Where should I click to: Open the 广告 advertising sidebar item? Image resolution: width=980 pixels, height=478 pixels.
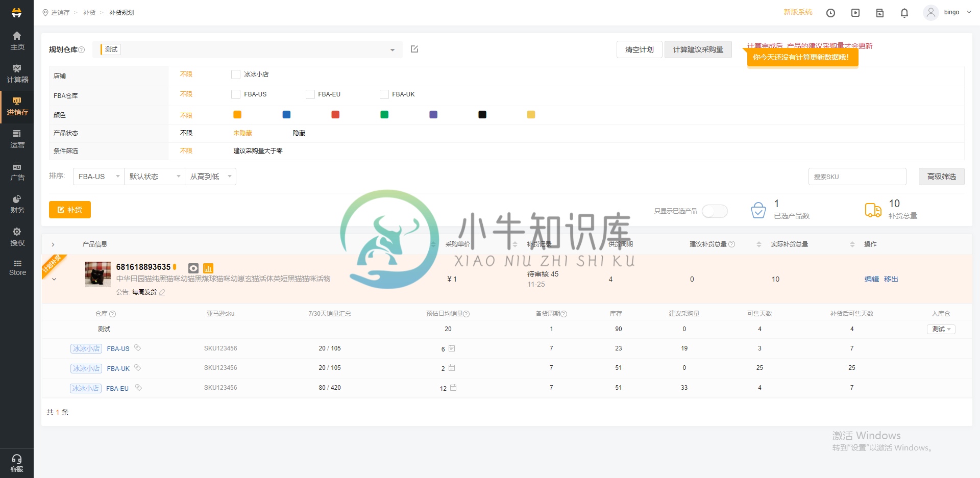tap(17, 172)
